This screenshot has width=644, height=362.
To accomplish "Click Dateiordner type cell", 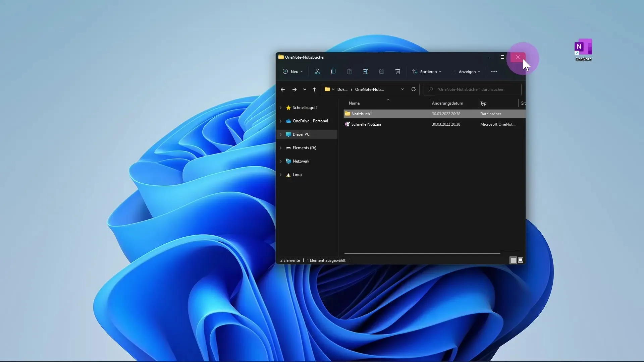I will [491, 114].
